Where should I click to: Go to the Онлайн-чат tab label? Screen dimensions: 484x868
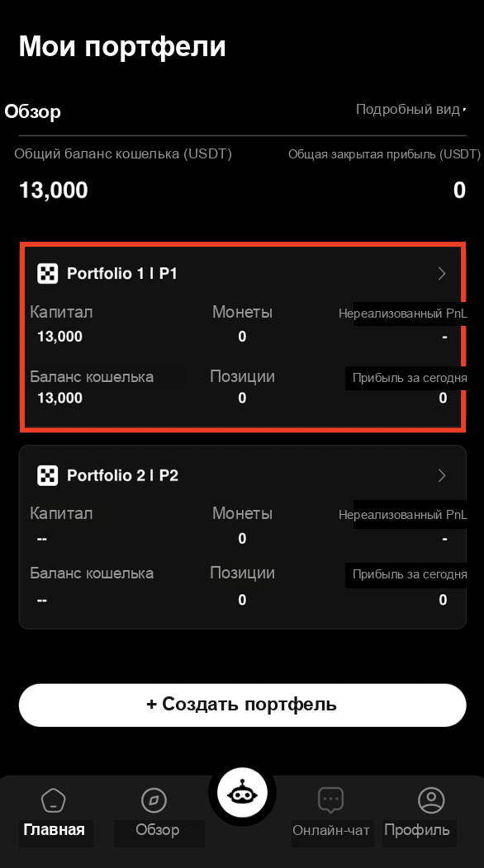pyautogui.click(x=331, y=830)
